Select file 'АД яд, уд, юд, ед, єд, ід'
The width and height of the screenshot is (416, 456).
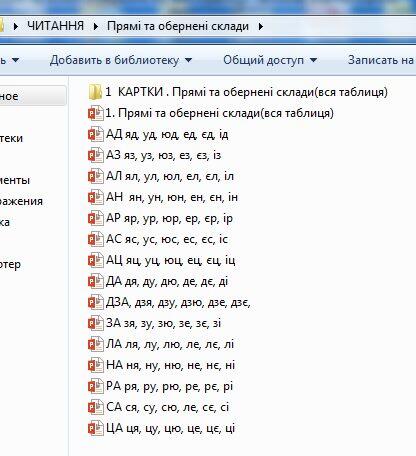tap(167, 134)
